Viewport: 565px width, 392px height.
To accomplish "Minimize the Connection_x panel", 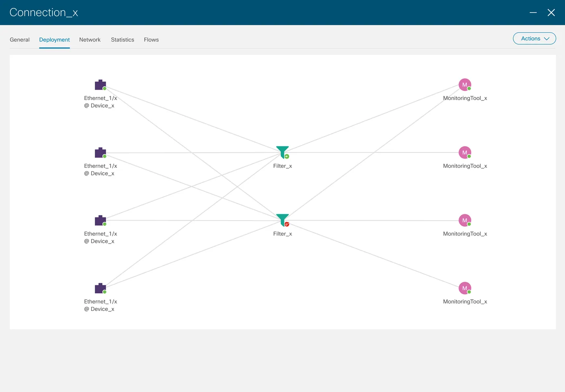I will point(533,13).
